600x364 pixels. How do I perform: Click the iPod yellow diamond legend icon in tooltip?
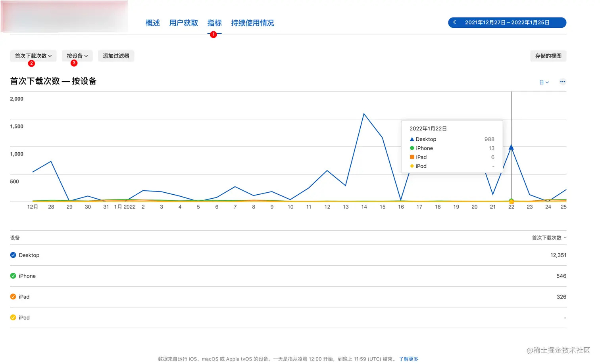click(412, 166)
